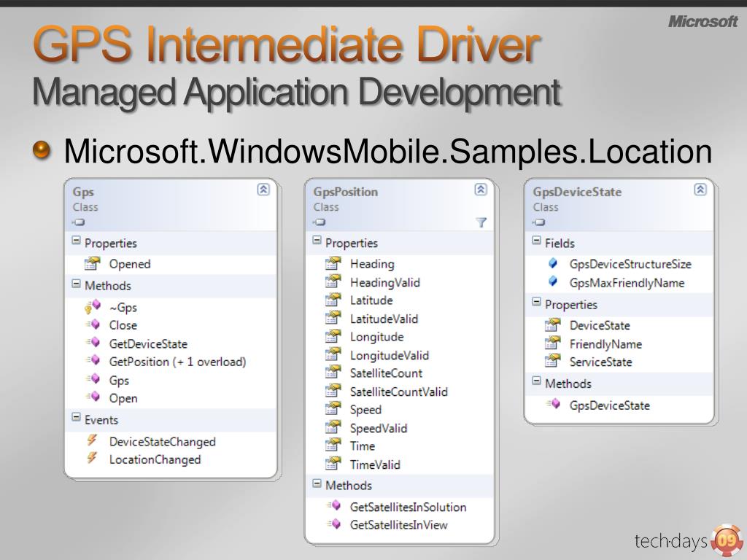Select the LocationChanged event name
Viewport: 747px width, 560px height.
tap(155, 459)
